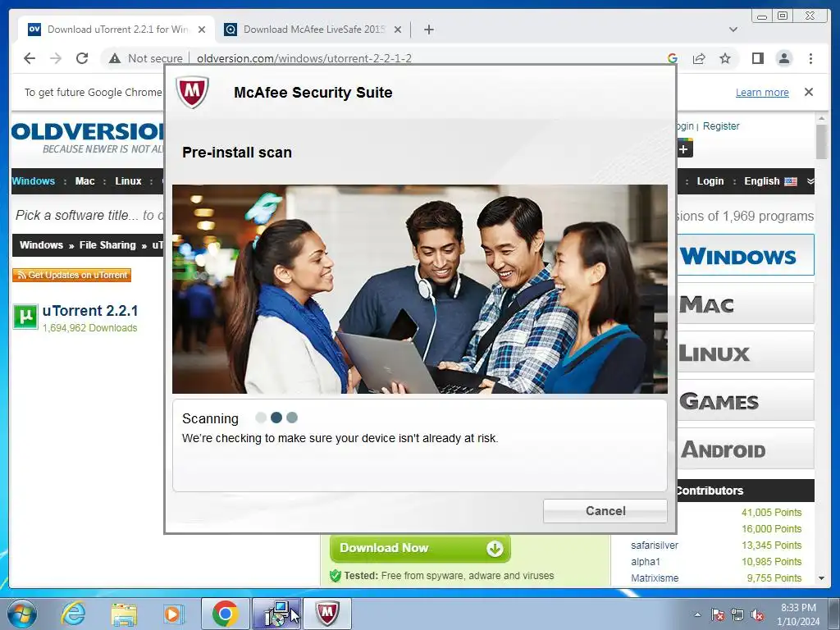The image size is (840, 630).
Task: Share this page icon
Action: click(699, 58)
